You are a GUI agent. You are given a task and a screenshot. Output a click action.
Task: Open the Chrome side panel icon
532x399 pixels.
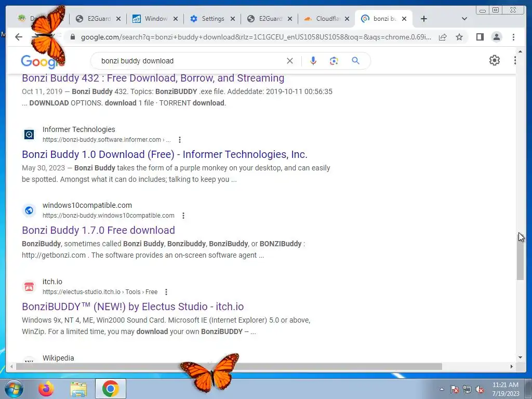click(x=480, y=37)
